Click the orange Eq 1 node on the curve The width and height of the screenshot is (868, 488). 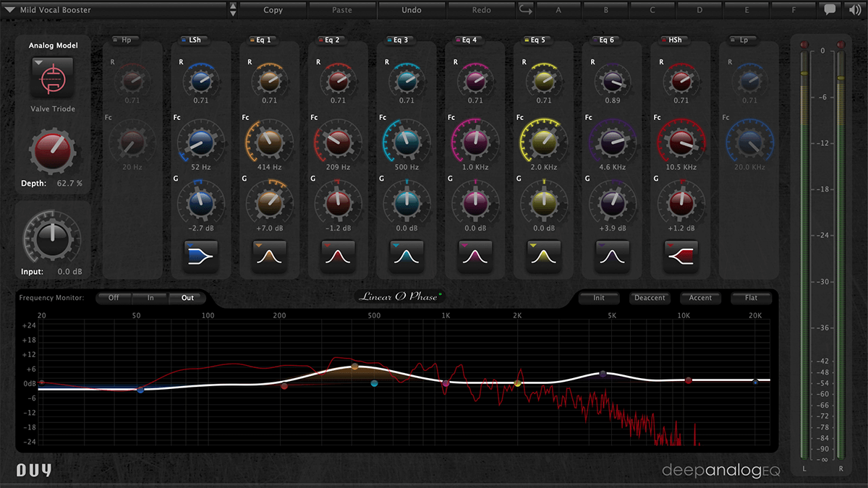(x=354, y=366)
